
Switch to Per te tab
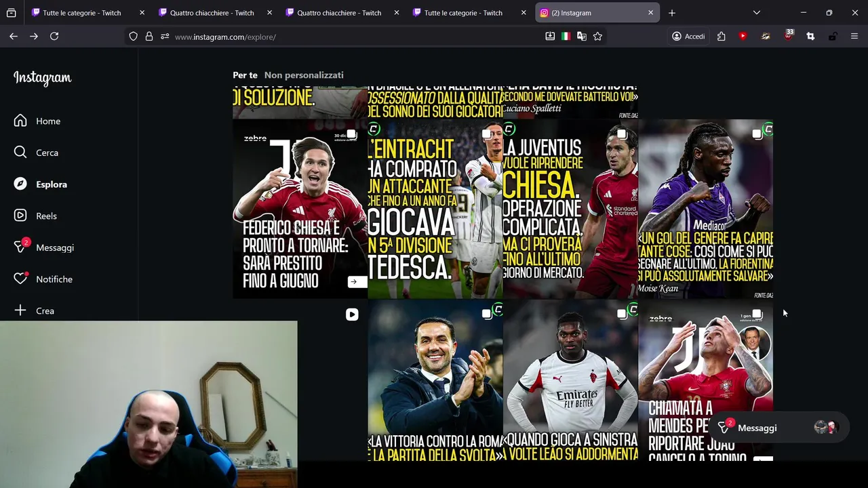[245, 75]
